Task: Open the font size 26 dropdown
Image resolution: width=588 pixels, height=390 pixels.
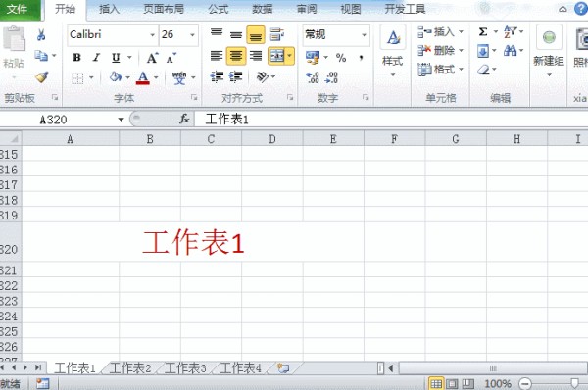Action: coord(192,35)
